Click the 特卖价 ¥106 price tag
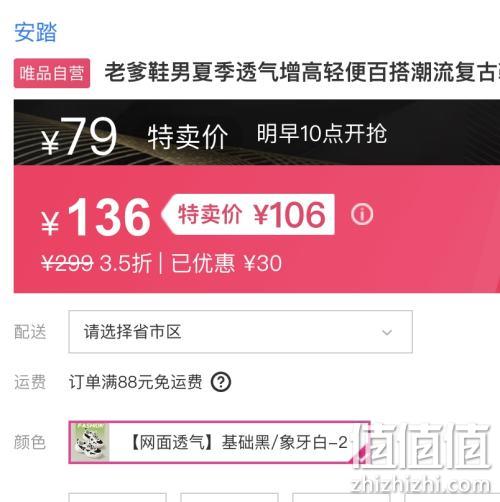 [248, 214]
